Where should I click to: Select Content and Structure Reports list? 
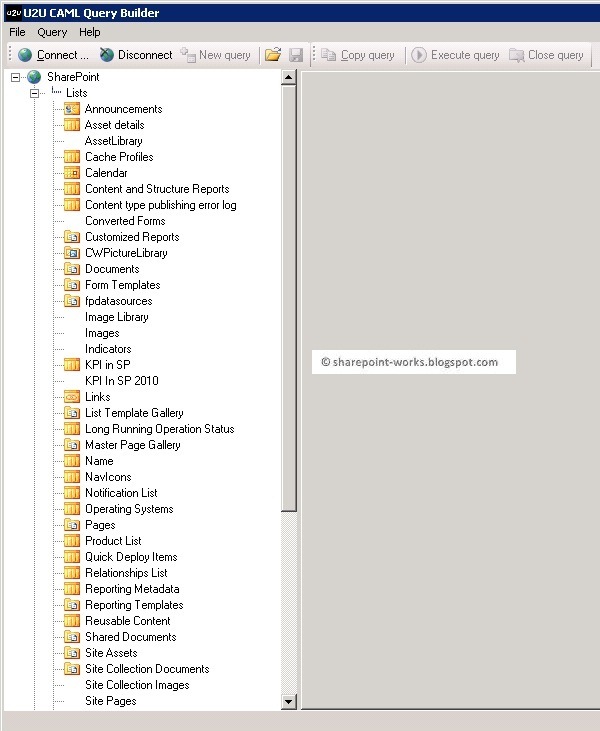tap(157, 189)
